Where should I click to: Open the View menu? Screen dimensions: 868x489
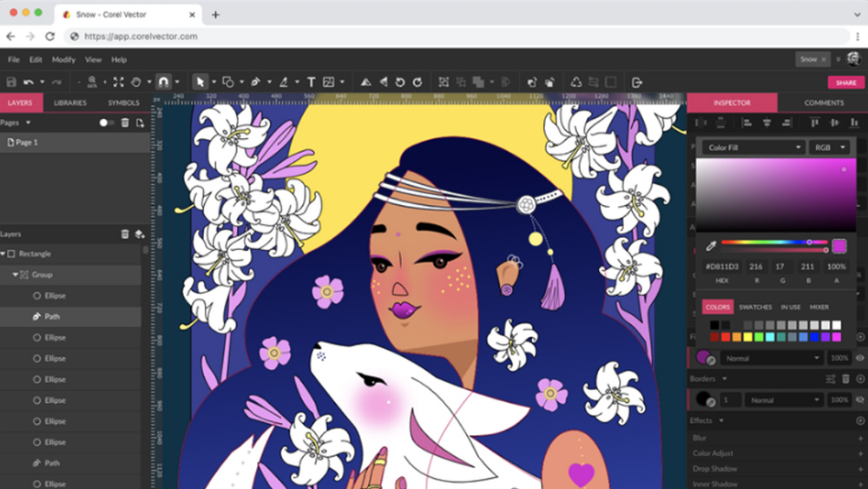point(93,59)
